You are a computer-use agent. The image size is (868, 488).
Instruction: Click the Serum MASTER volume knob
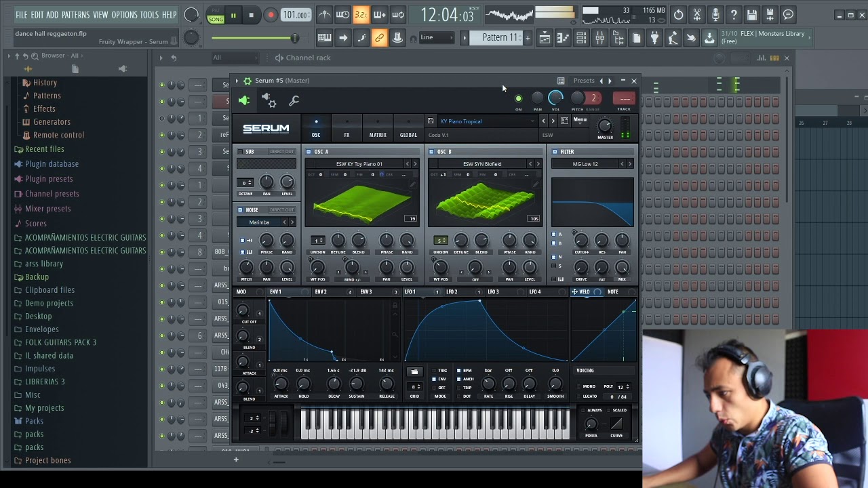pos(605,125)
